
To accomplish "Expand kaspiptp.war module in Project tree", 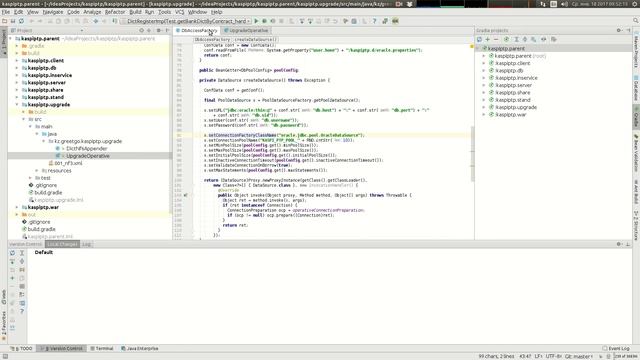I will pos(17,207).
